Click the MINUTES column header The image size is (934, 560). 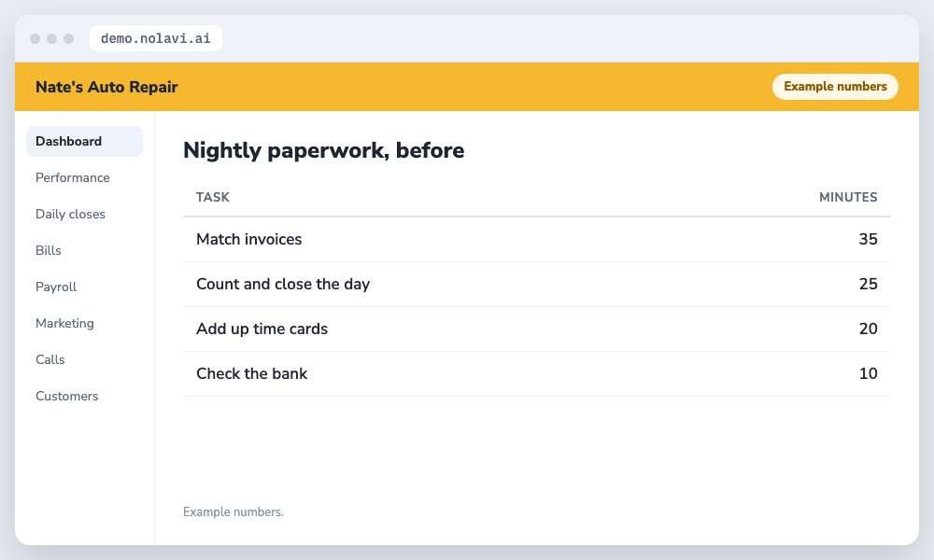(848, 197)
